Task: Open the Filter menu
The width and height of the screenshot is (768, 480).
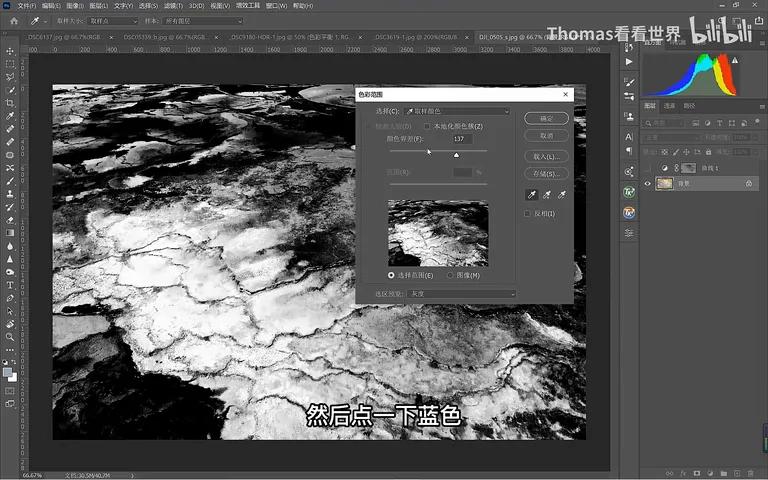Action: tap(173, 6)
